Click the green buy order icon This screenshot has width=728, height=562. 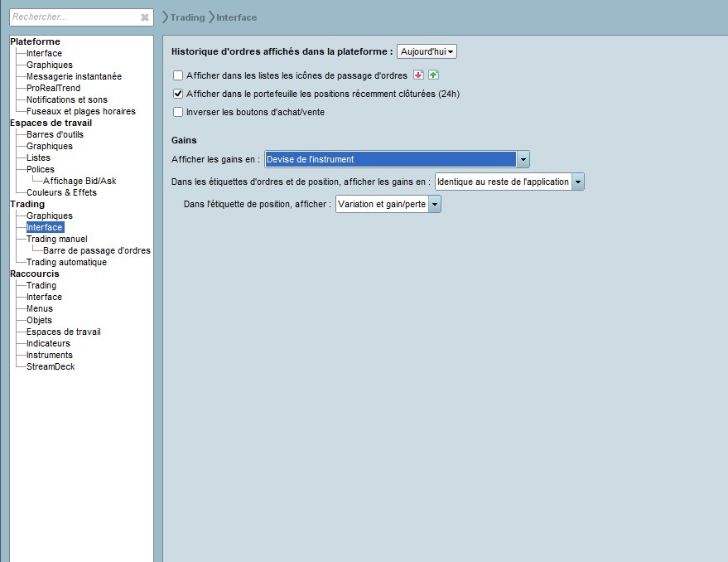(x=433, y=75)
